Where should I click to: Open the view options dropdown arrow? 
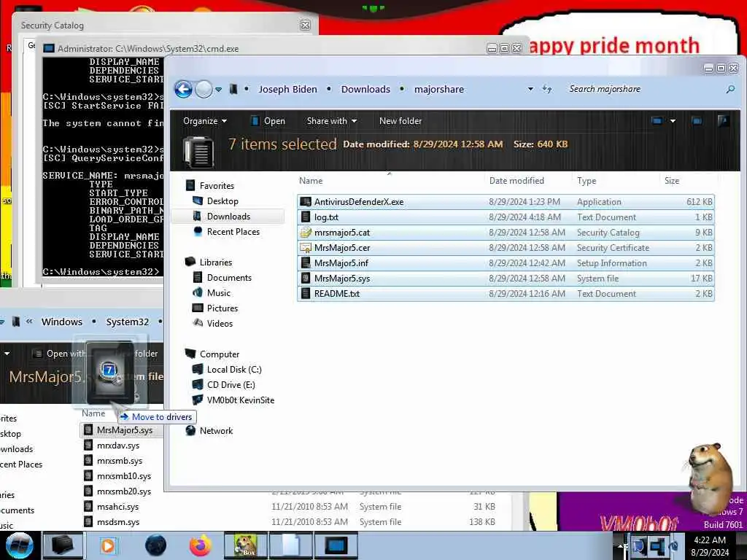point(673,121)
